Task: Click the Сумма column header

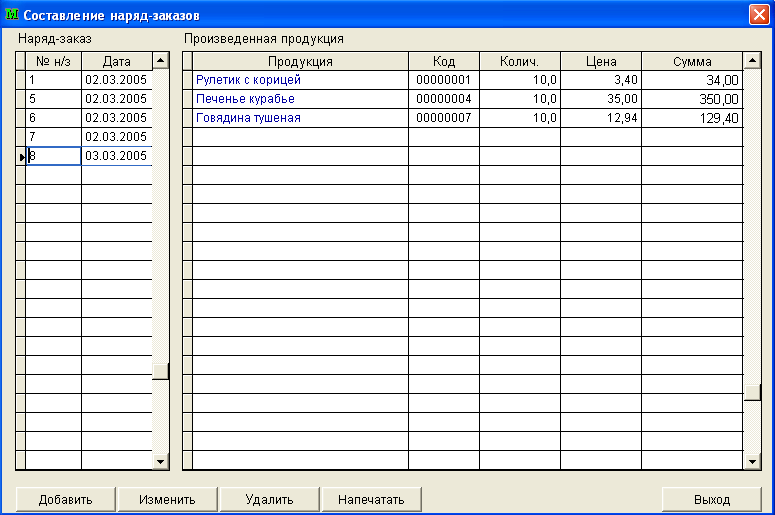Action: click(x=692, y=61)
